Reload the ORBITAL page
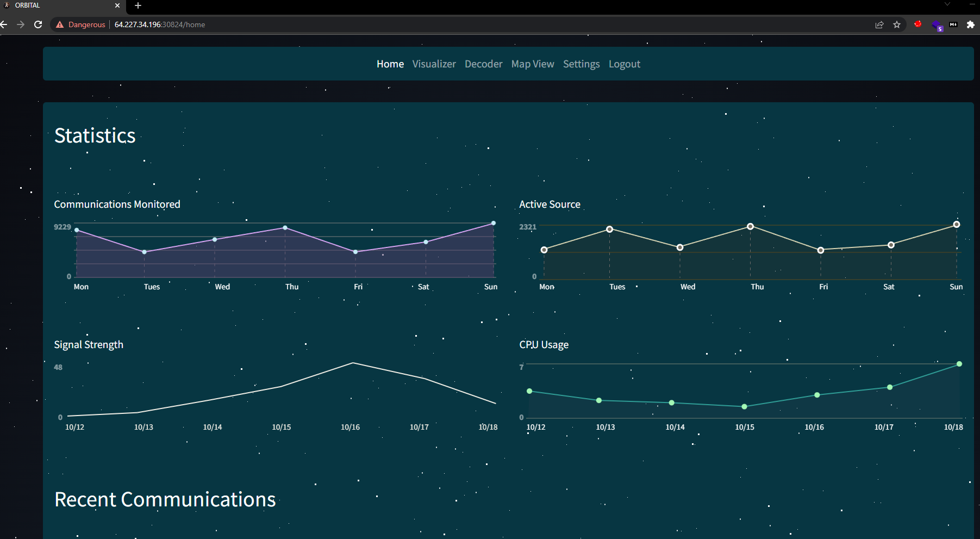 click(x=38, y=24)
